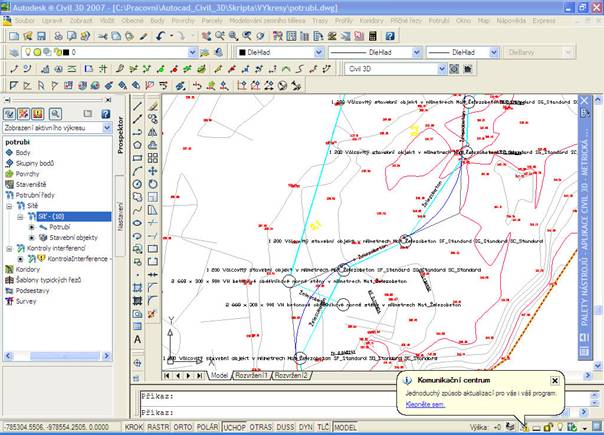
Task: Toggle KROK snap mode
Action: 134,427
